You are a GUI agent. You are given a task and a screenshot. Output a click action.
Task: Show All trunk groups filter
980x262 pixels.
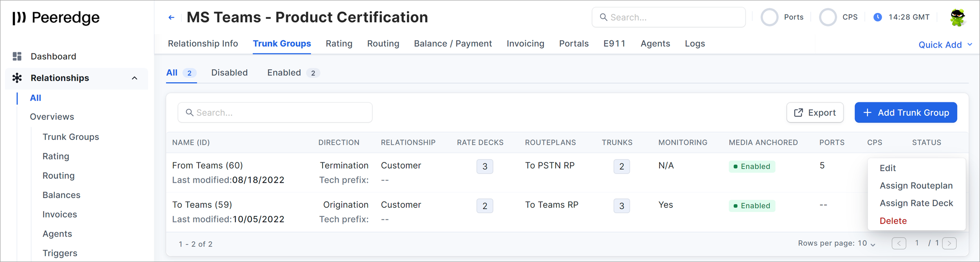[181, 73]
